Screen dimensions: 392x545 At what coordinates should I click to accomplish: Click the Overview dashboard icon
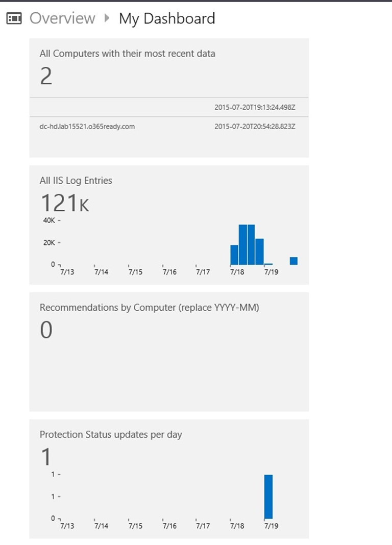coord(14,19)
